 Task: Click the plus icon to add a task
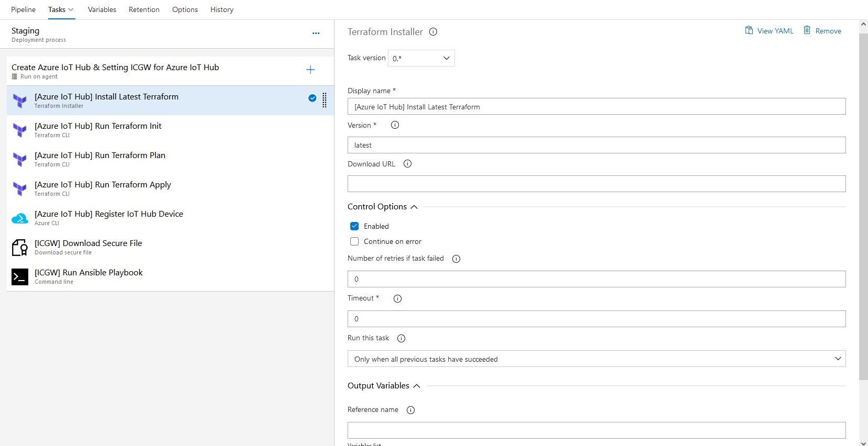pos(310,70)
